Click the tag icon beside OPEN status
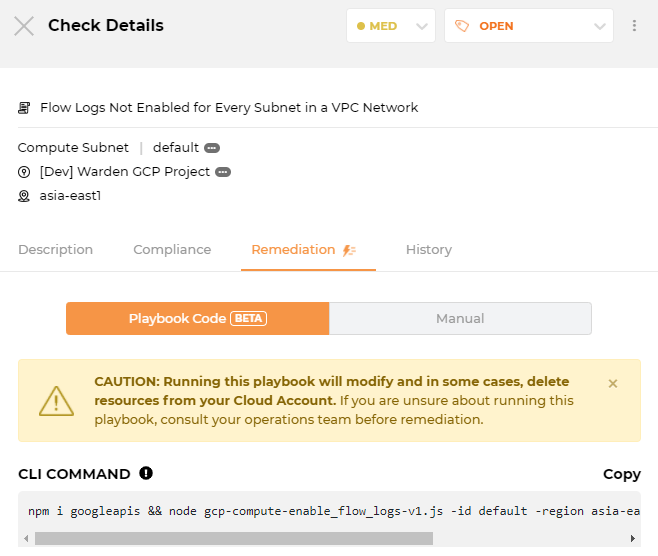Image resolution: width=658 pixels, height=556 pixels. tap(462, 26)
